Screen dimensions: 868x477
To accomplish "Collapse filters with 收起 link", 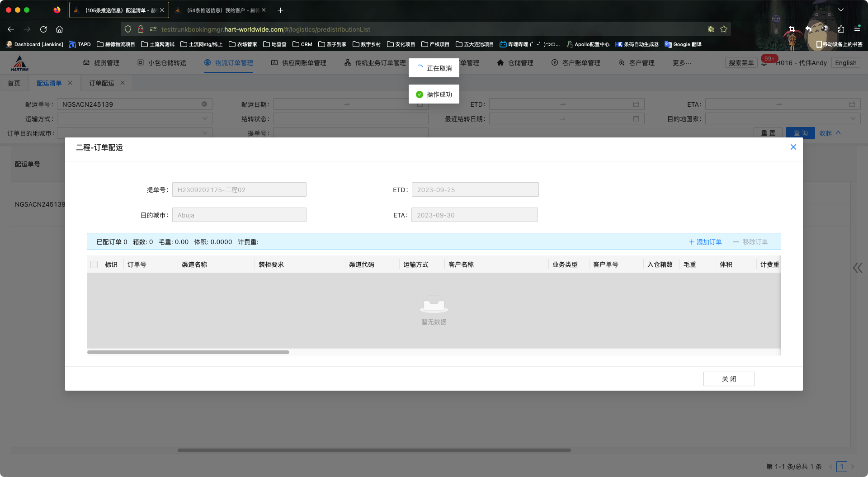I will pyautogui.click(x=830, y=133).
